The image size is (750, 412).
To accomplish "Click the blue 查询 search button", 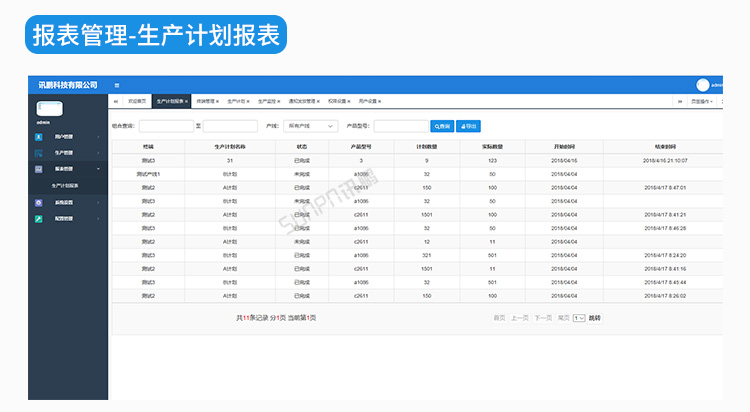I will click(442, 126).
